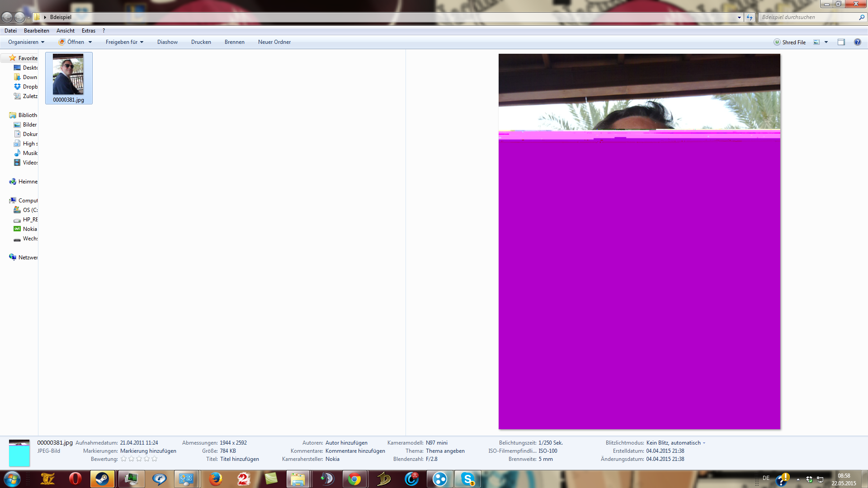This screenshot has width=868, height=488.
Task: Click the blue help question mark icon
Action: [x=857, y=42]
